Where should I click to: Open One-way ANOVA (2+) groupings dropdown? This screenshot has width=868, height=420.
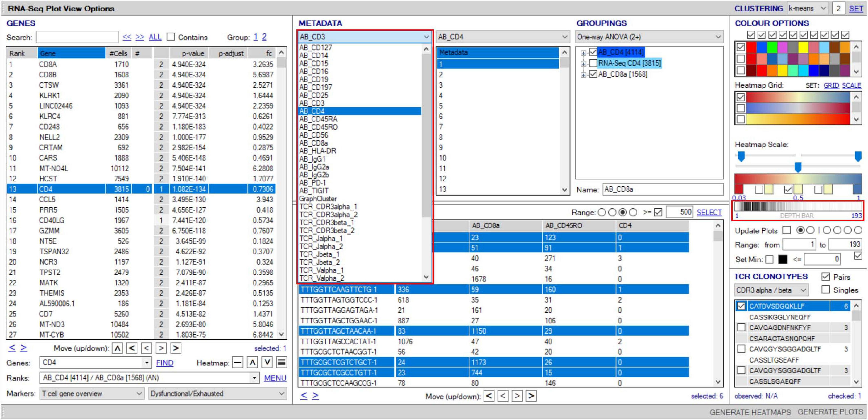[x=649, y=37]
